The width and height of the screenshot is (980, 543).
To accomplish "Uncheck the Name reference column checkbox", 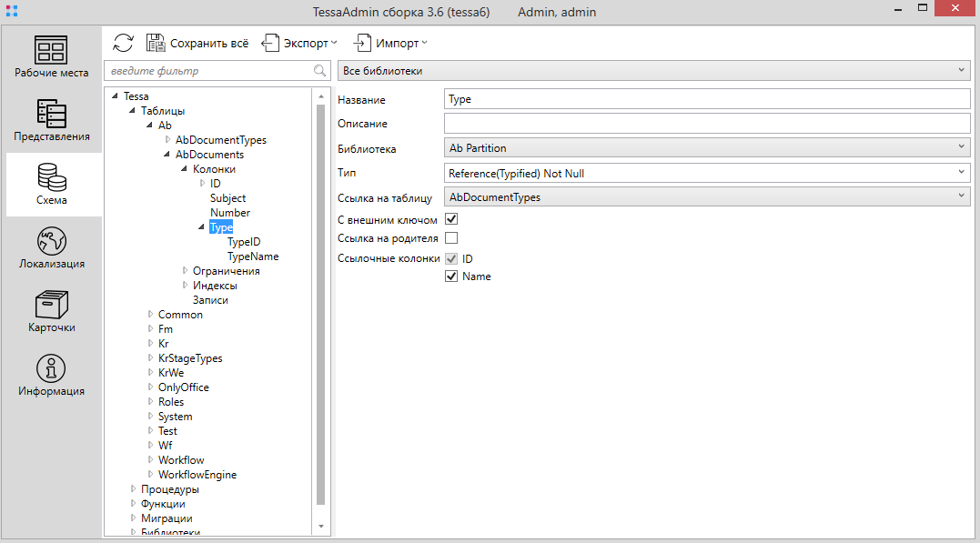I will coord(451,276).
